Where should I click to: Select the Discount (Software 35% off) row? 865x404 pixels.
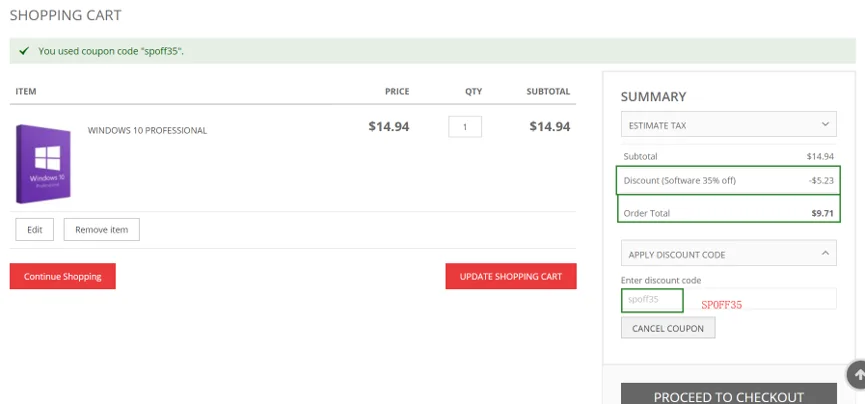tap(728, 180)
